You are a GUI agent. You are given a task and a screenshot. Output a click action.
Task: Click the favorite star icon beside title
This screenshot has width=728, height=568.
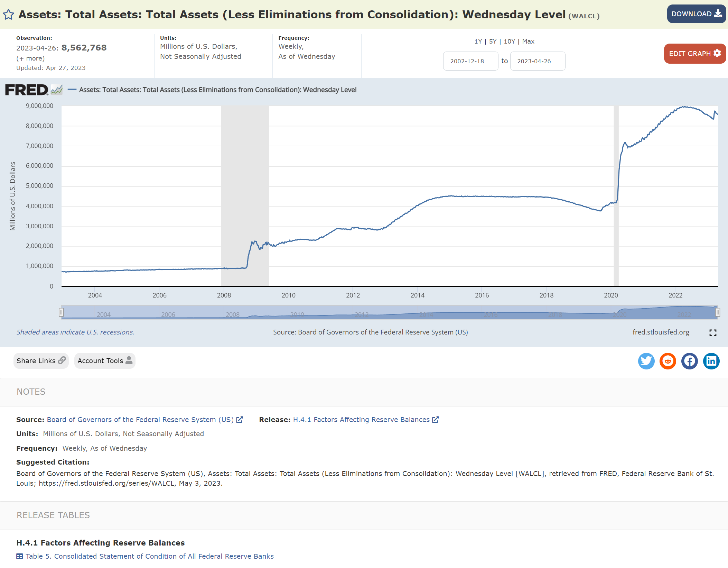coord(9,15)
